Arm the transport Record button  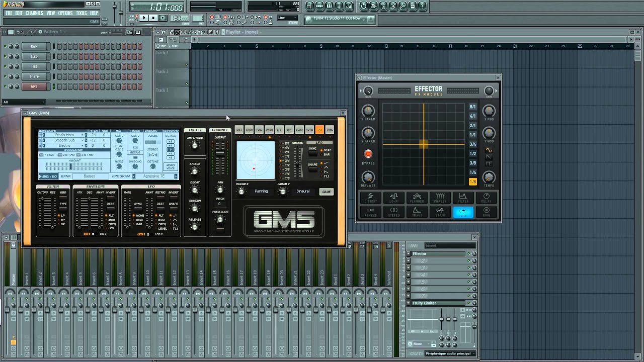pos(163,18)
